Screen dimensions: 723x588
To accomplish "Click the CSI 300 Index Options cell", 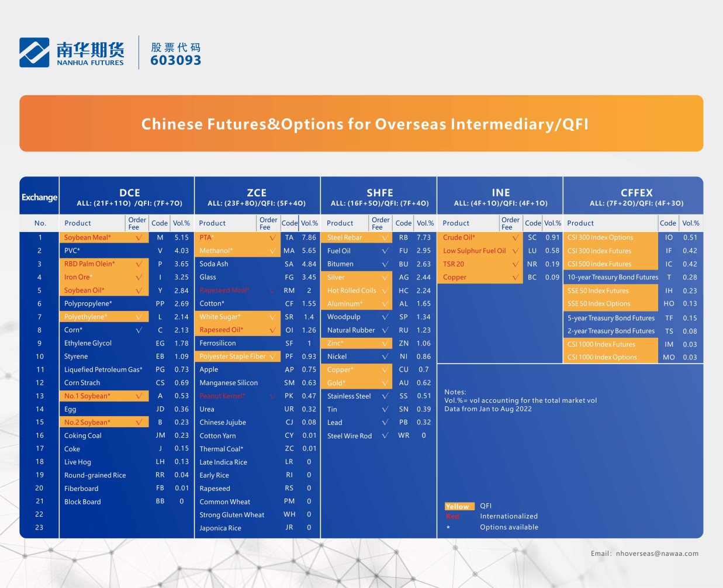I will (x=611, y=238).
